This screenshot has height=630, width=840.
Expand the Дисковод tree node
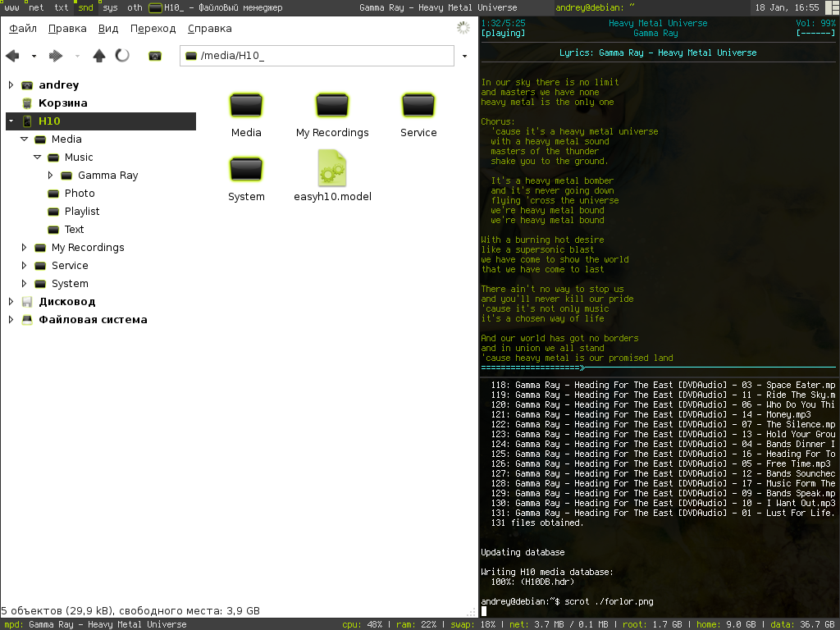click(11, 302)
